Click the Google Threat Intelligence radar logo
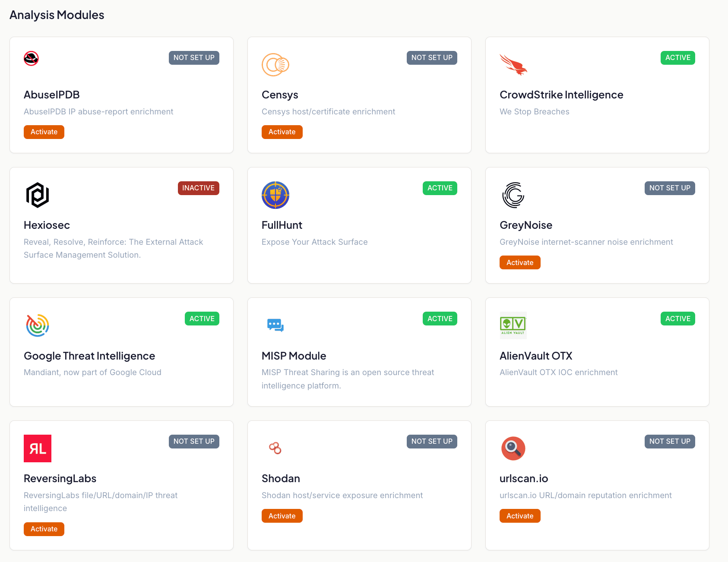 38,325
